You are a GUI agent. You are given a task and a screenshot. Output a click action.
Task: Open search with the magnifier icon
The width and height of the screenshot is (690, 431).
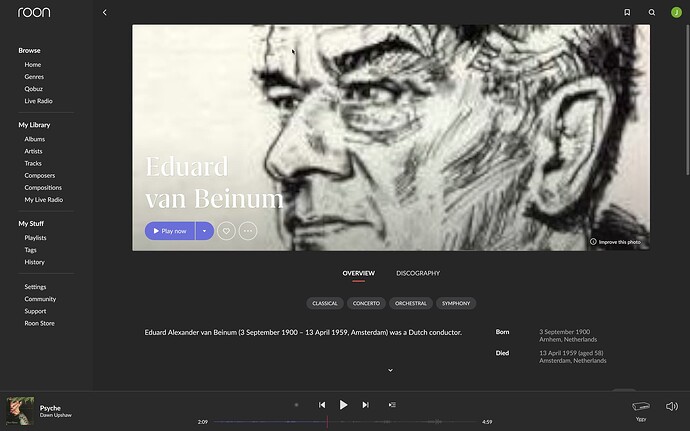[652, 12]
